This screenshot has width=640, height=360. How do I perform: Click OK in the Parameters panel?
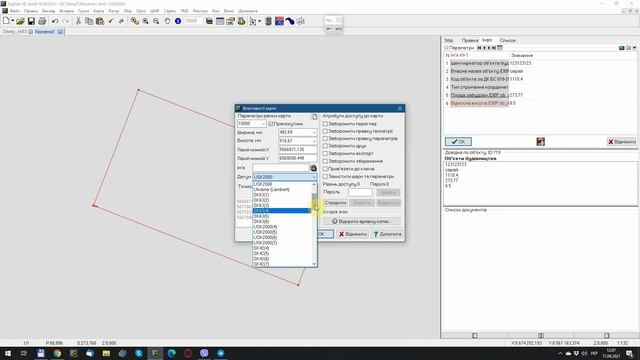[458, 142]
